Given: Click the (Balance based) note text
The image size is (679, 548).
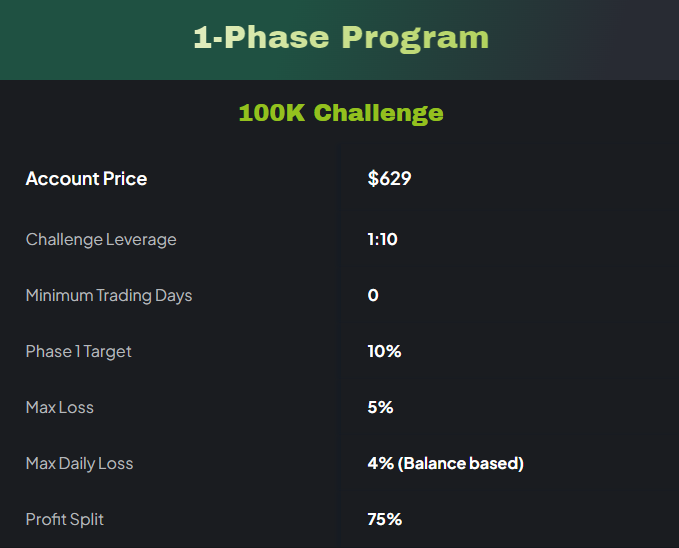Looking at the screenshot, I should (460, 464).
